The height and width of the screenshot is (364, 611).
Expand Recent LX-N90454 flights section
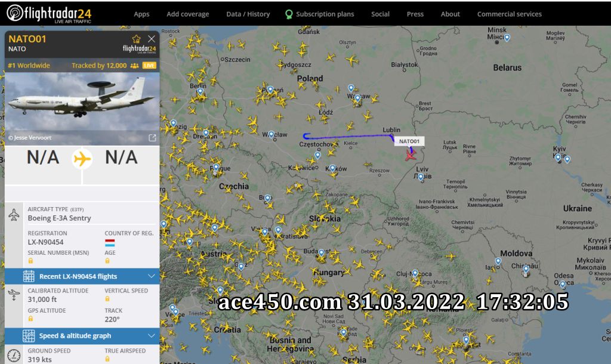coord(82,276)
